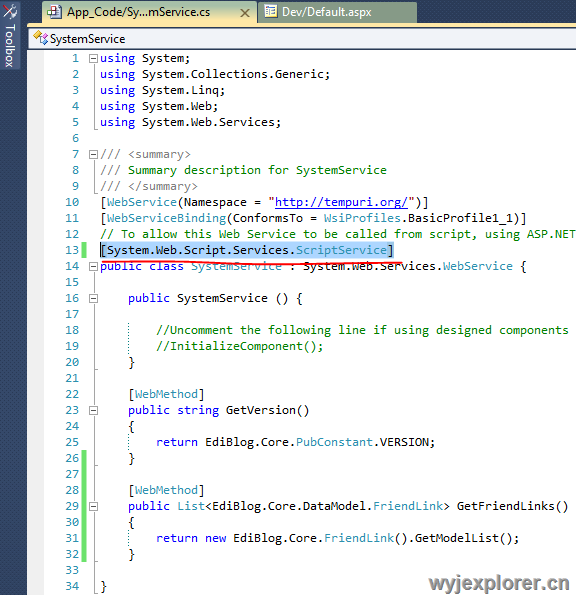Collapse the GetFriendLinks method
Image resolution: width=576 pixels, height=595 pixels.
93,507
